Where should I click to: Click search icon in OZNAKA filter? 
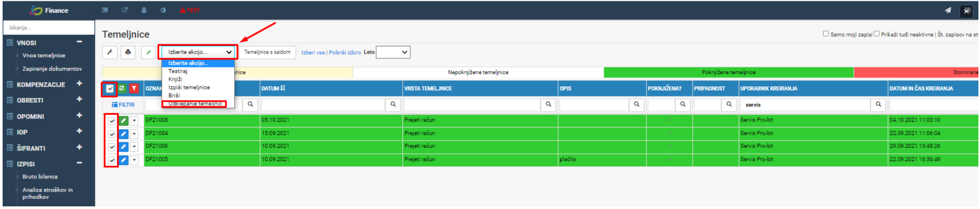(250, 104)
